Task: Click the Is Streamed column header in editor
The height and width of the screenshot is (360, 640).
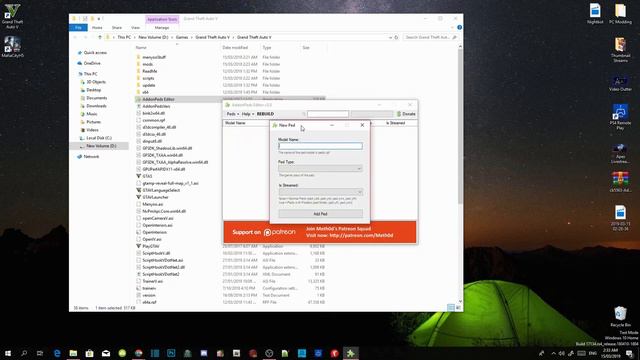Action: [x=395, y=123]
